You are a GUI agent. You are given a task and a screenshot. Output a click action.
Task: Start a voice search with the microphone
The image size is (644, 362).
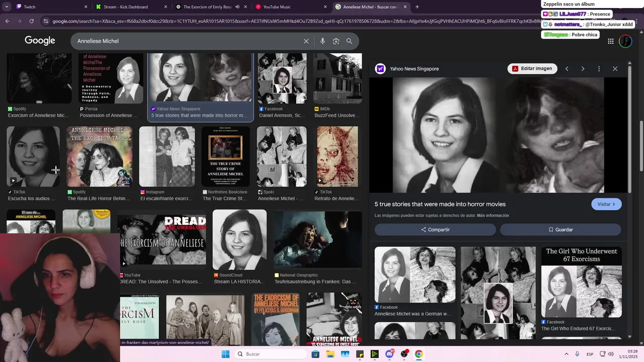tap(323, 41)
